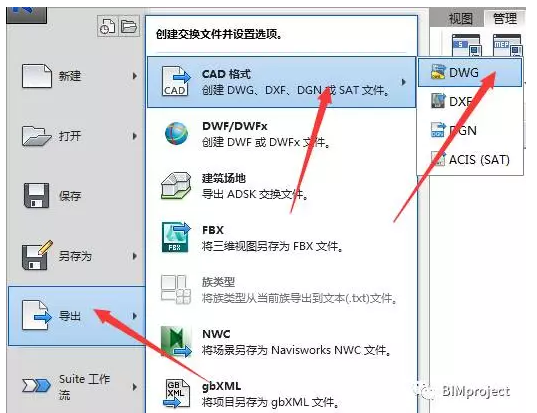
Task: Click text 将三维视图另存为 FBX 文件
Action: coord(273,246)
